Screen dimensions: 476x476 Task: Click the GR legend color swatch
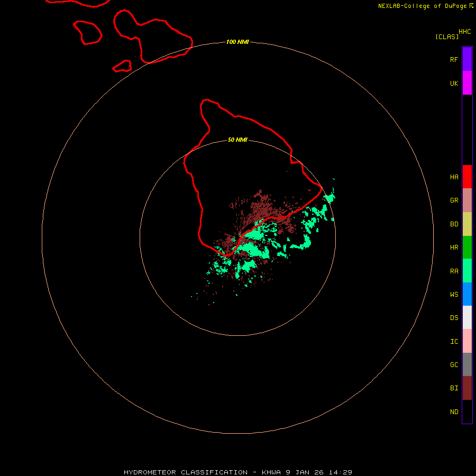click(x=467, y=200)
